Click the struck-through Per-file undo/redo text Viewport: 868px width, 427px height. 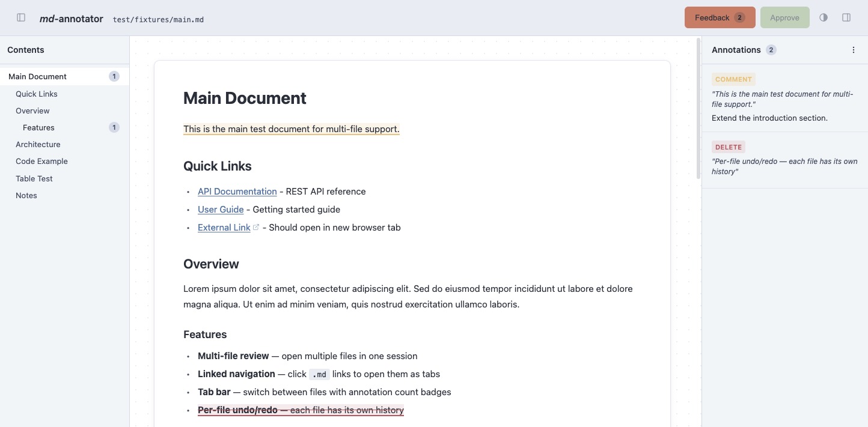[x=301, y=410]
